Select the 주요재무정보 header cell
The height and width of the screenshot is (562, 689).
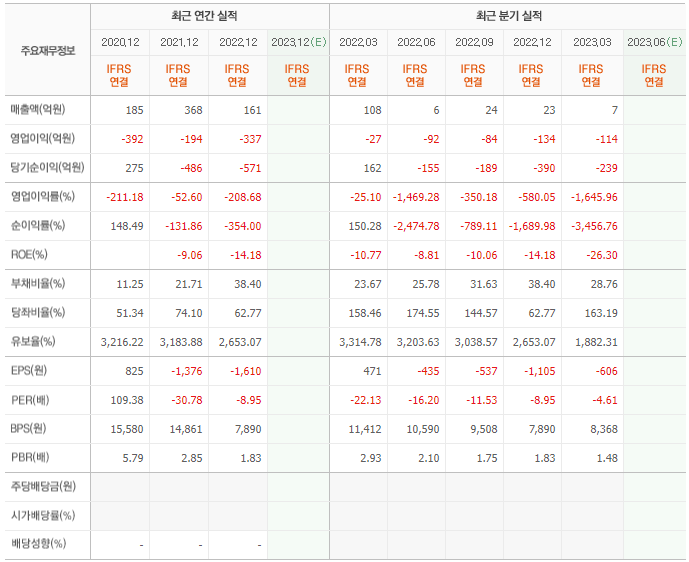coord(48,51)
